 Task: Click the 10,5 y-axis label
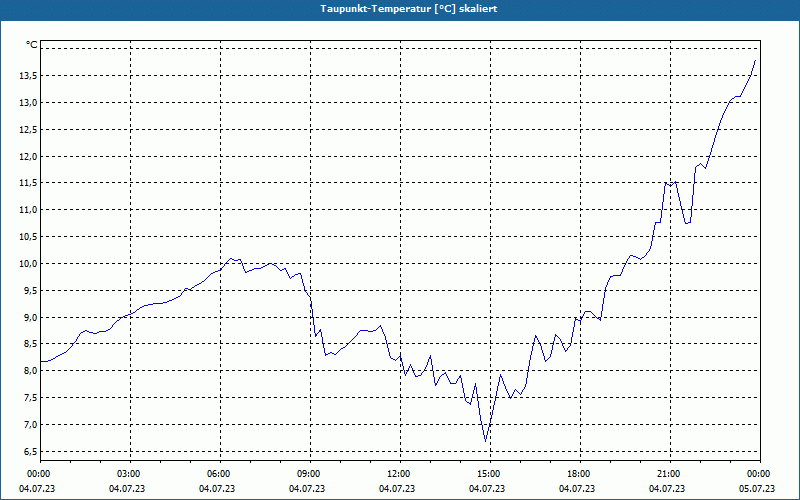pyautogui.click(x=28, y=237)
